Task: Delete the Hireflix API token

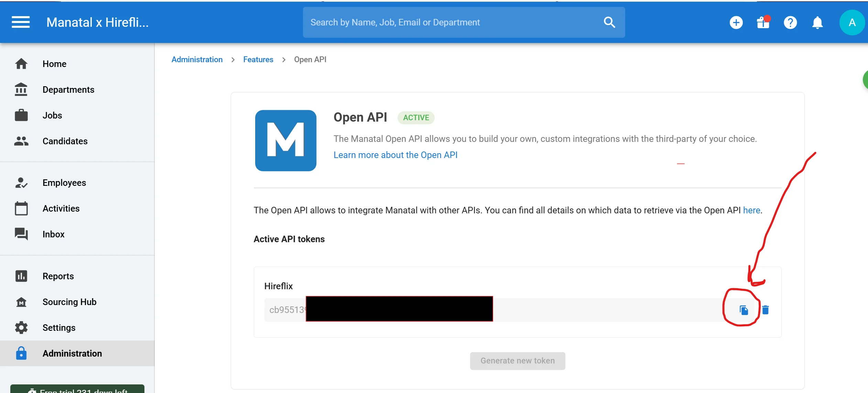Action: point(766,310)
